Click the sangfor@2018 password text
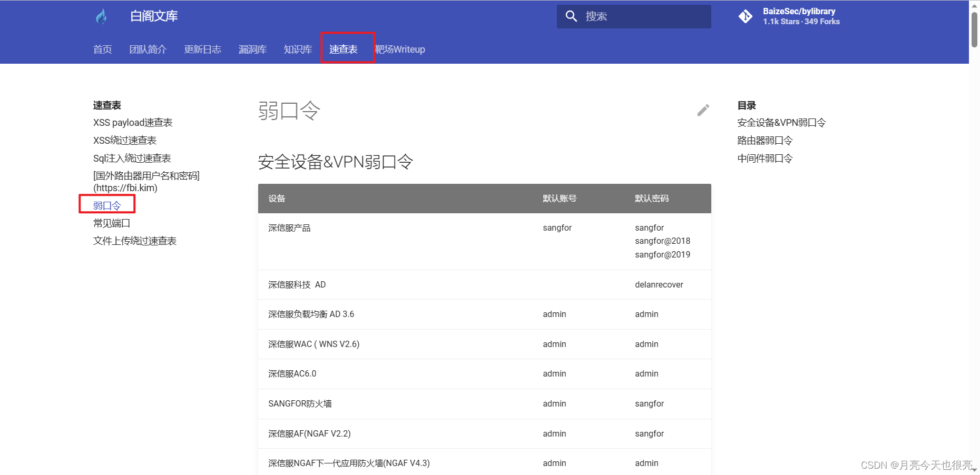This screenshot has height=475, width=980. 663,241
